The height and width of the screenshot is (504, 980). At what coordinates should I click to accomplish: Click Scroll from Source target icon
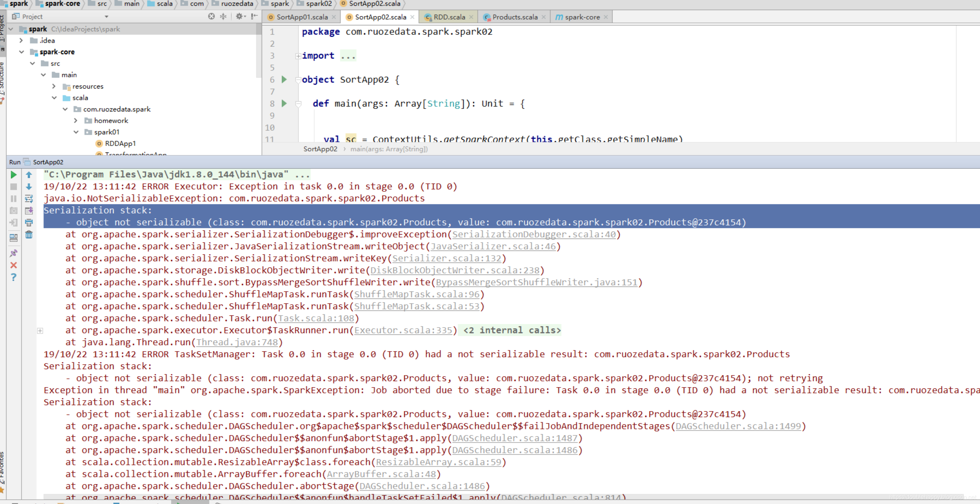[x=211, y=16]
